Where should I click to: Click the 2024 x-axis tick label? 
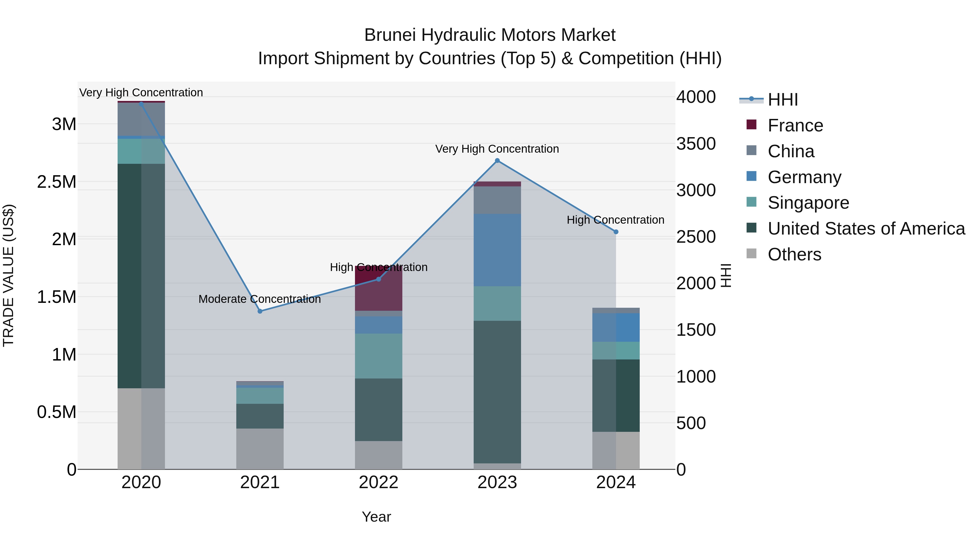point(616,482)
